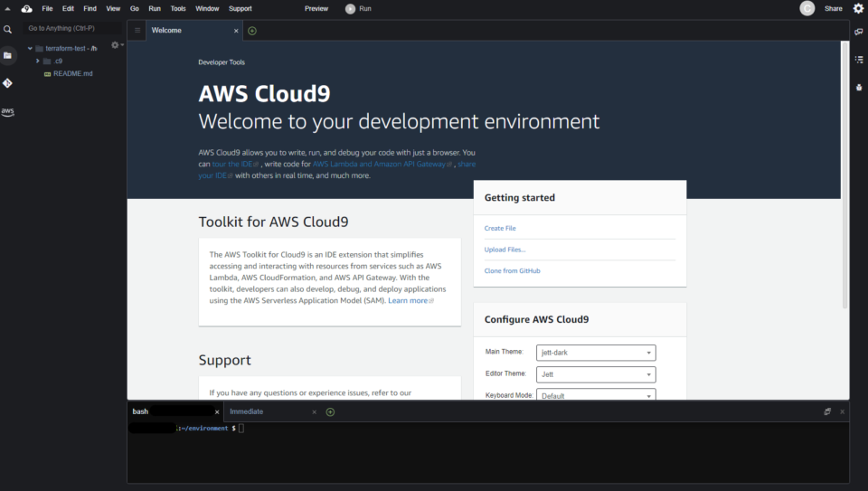Collapse the terraform-test root folder
This screenshot has height=491, width=868.
(x=30, y=49)
